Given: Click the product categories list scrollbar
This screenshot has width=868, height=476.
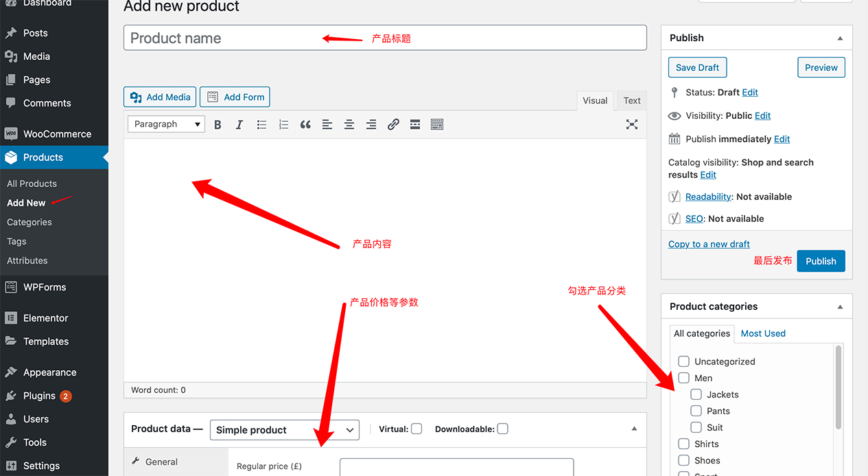Looking at the screenshot, I should coord(838,388).
